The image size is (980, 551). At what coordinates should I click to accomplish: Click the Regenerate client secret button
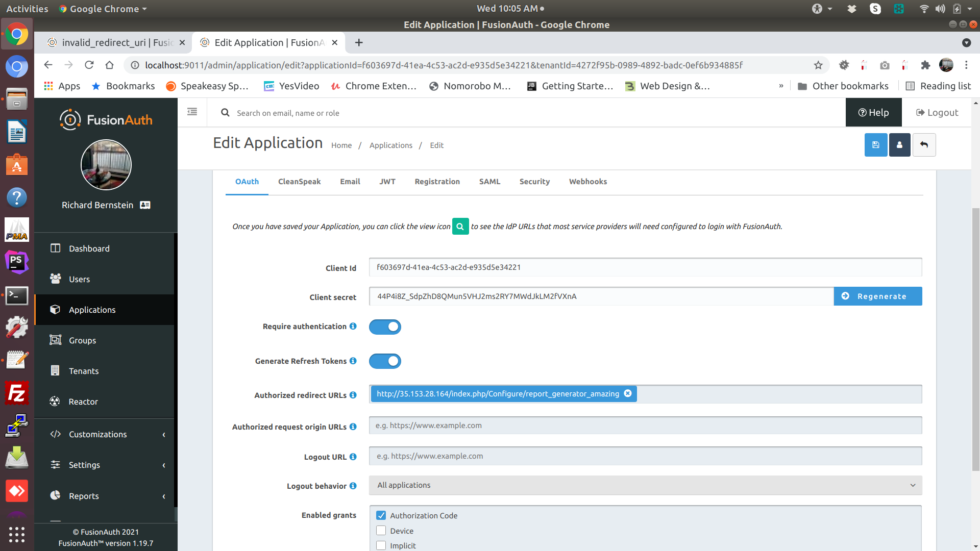point(877,296)
